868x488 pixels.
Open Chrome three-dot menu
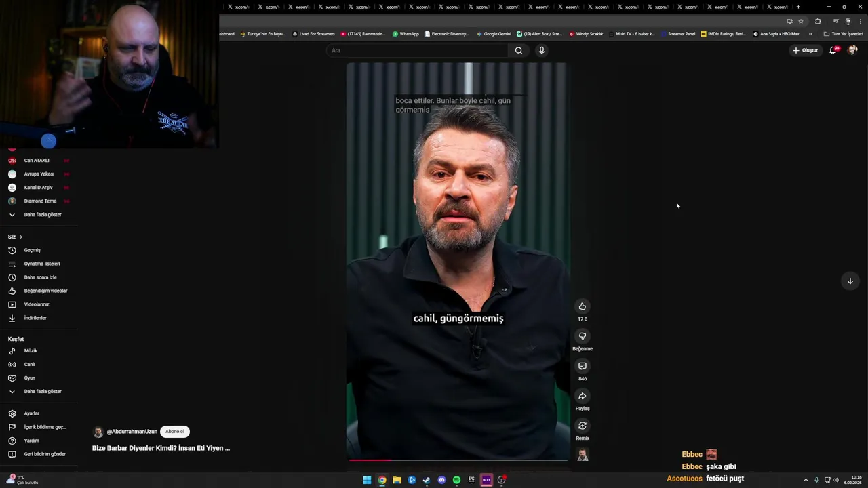pos(861,21)
